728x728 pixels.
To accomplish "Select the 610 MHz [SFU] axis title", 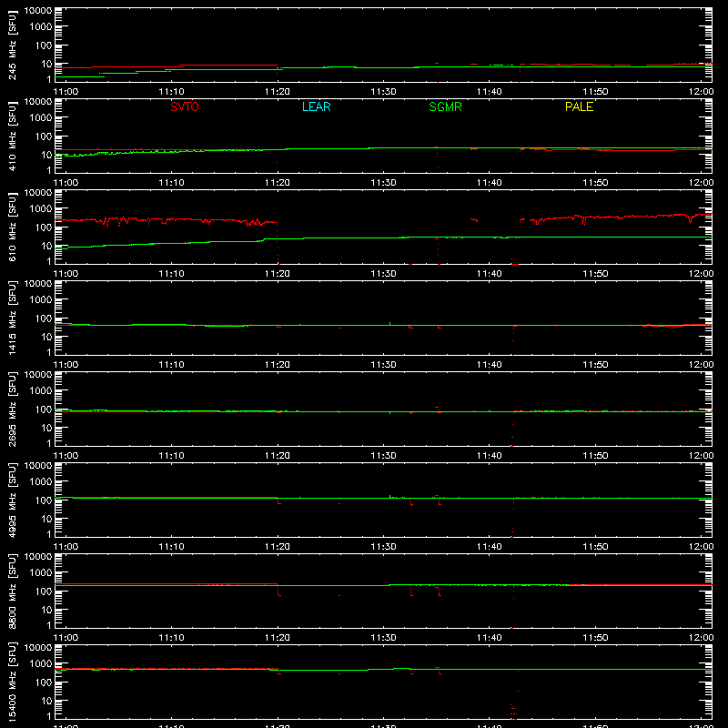I will point(13,227).
